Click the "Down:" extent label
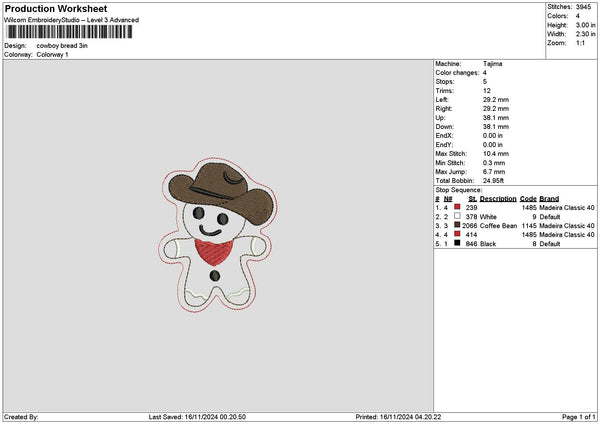 tap(445, 127)
